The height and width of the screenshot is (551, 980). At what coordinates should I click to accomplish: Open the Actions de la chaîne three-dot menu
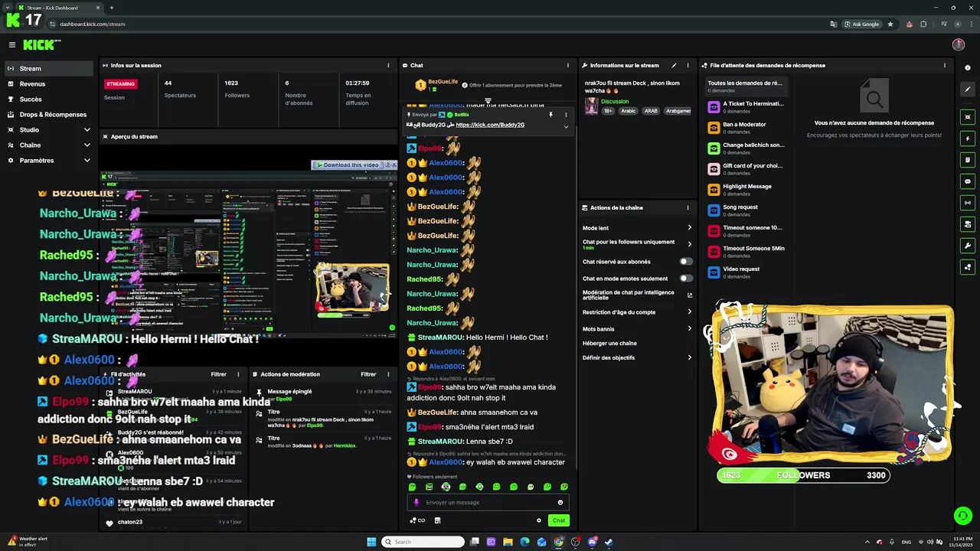coord(688,207)
